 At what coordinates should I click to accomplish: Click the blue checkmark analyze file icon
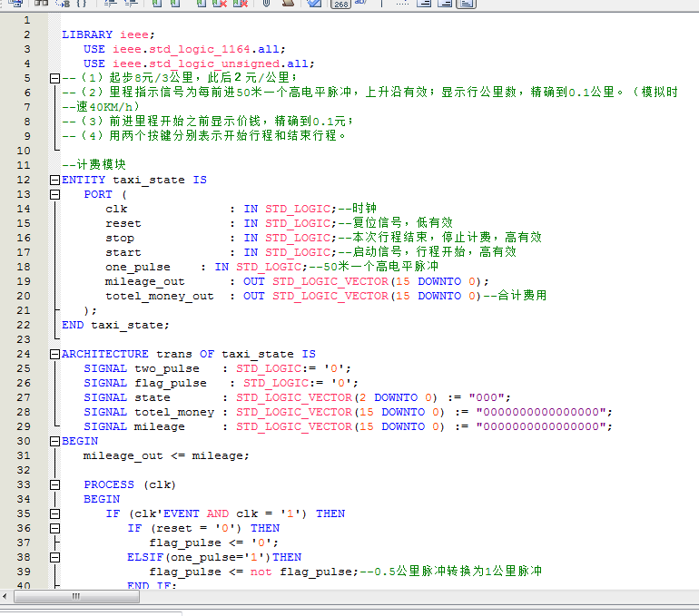[313, 4]
